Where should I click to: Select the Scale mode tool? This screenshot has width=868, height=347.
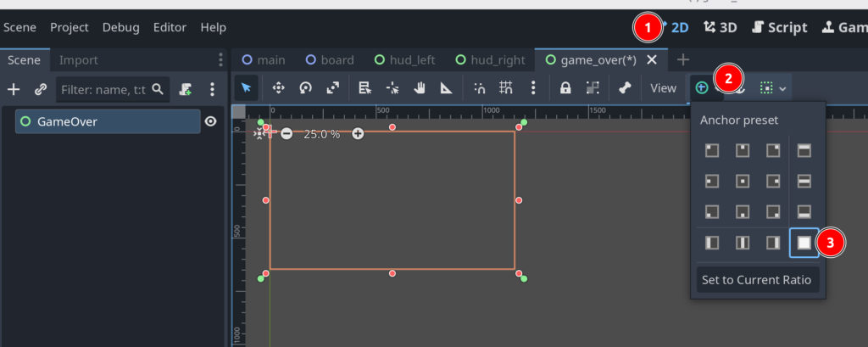[x=332, y=87]
